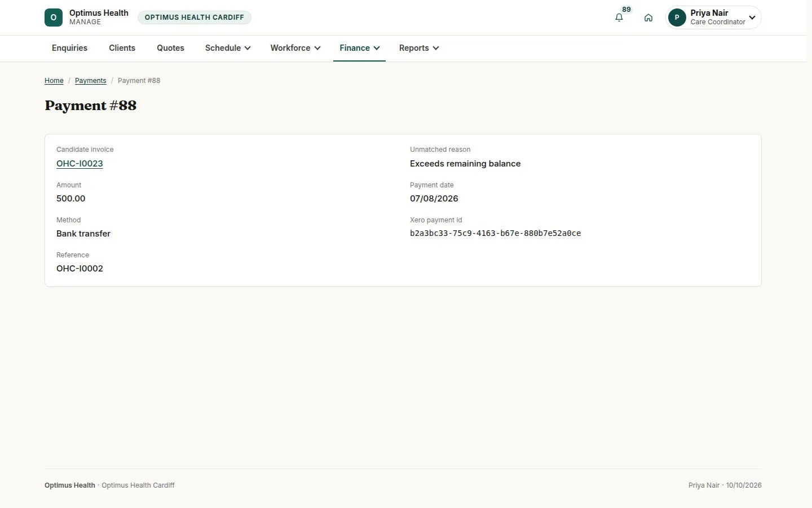Open the Schedule dropdown menu

click(228, 48)
